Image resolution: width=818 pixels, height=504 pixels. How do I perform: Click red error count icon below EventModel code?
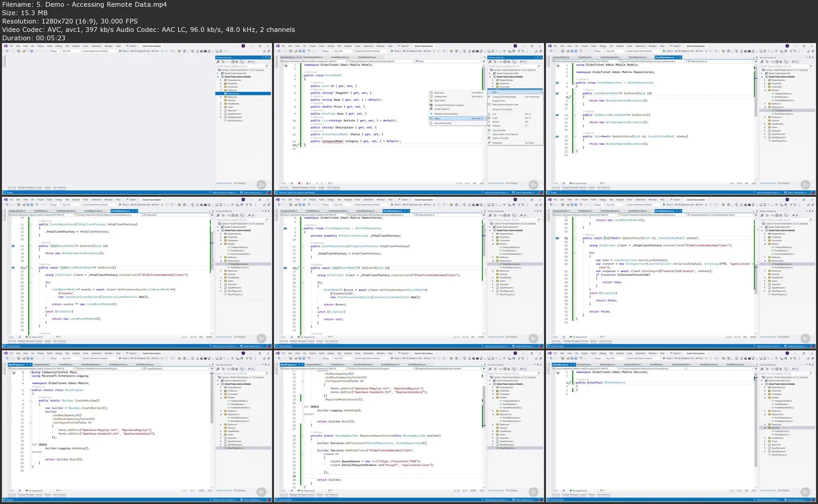pyautogui.click(x=299, y=183)
